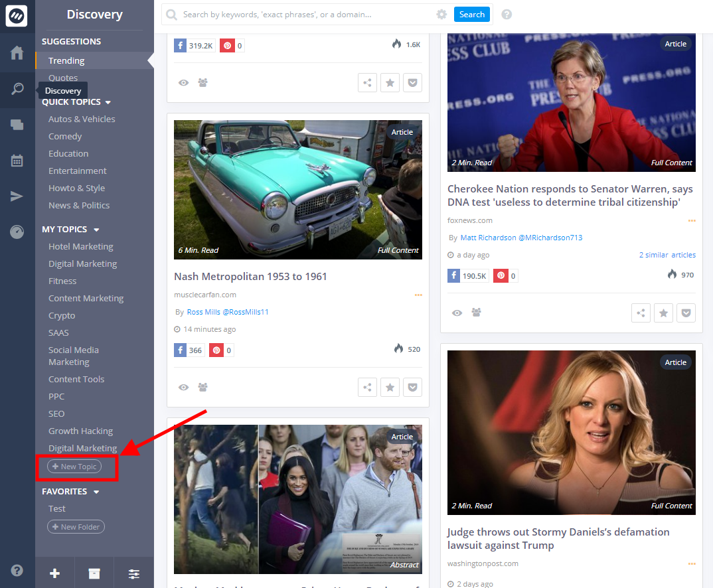This screenshot has height=588, width=713.
Task: Focus the keyword search input field
Action: pos(305,15)
